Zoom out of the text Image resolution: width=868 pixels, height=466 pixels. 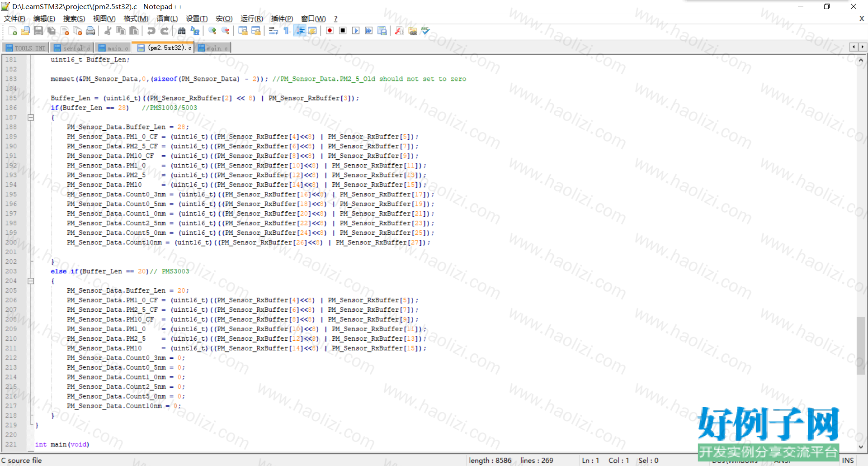[x=225, y=31]
